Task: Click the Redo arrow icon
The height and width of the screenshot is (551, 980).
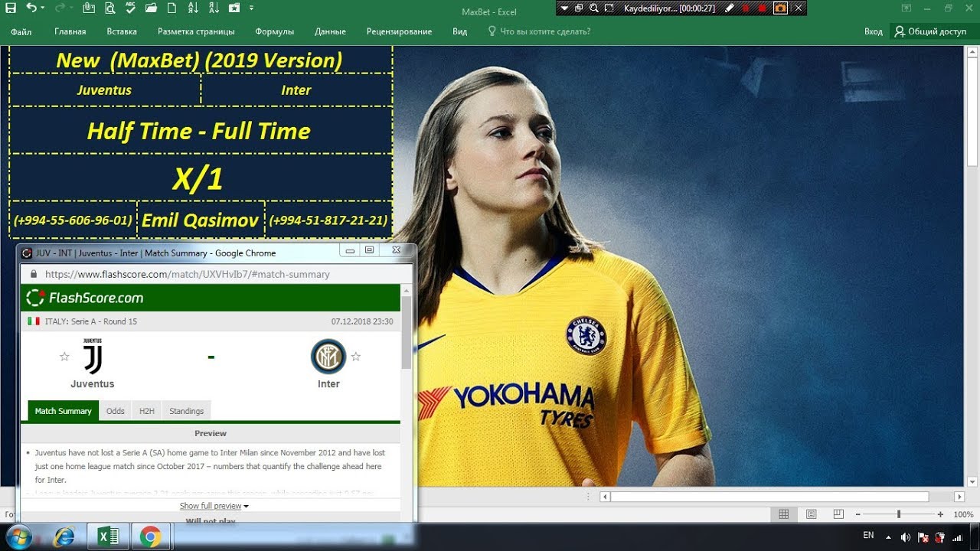Action: point(59,8)
